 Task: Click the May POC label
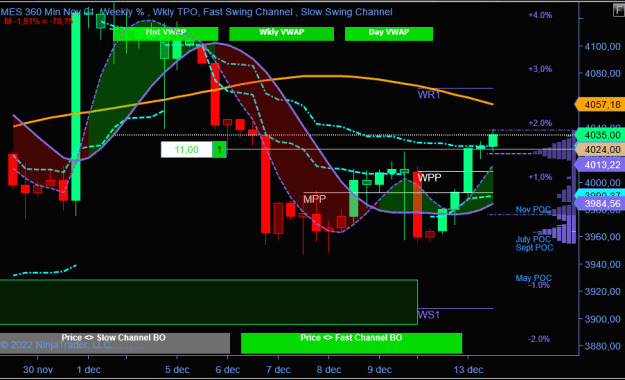[533, 278]
